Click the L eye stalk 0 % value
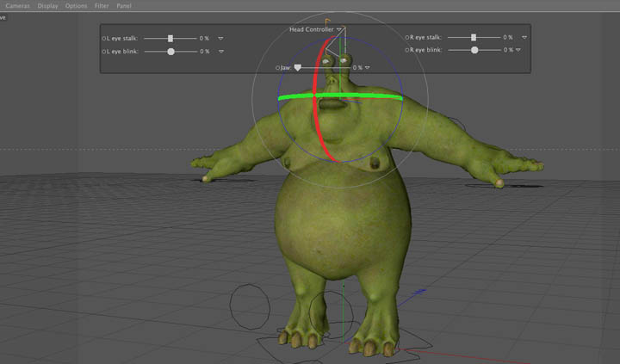 tap(204, 39)
